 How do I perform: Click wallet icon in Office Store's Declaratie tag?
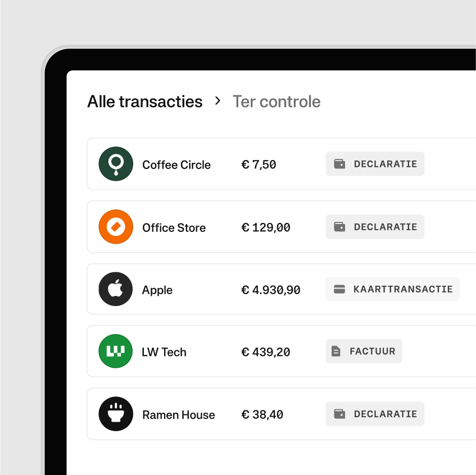pos(339,227)
